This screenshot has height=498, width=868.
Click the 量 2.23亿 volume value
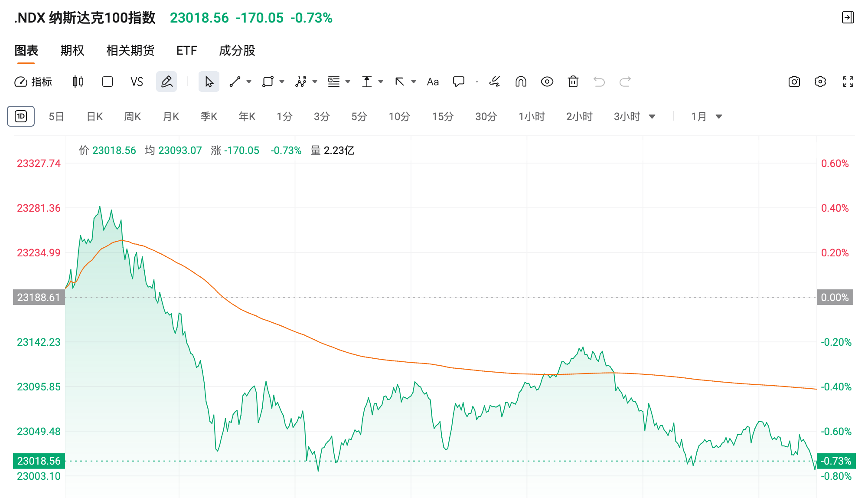[x=333, y=151]
